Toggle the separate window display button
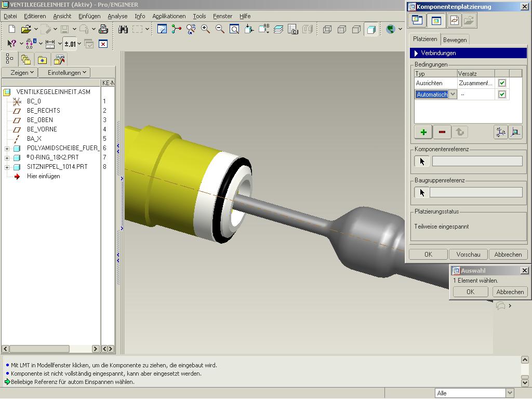The image size is (532, 399). [x=417, y=20]
